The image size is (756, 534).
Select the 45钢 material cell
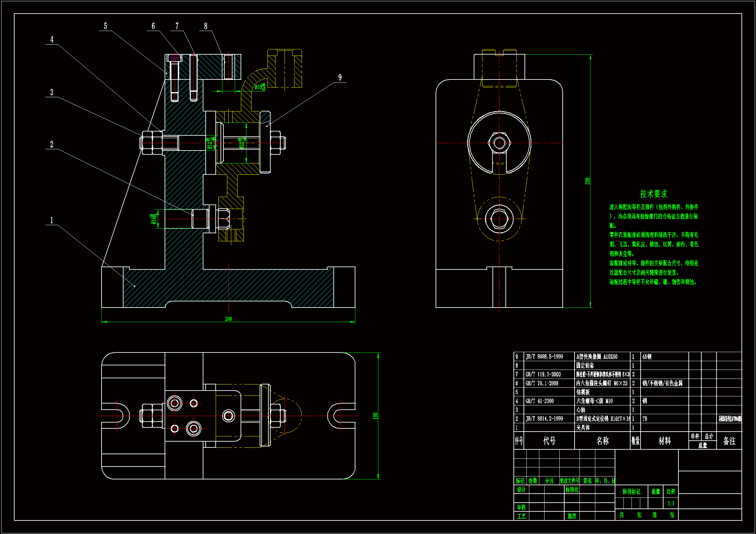point(647,357)
